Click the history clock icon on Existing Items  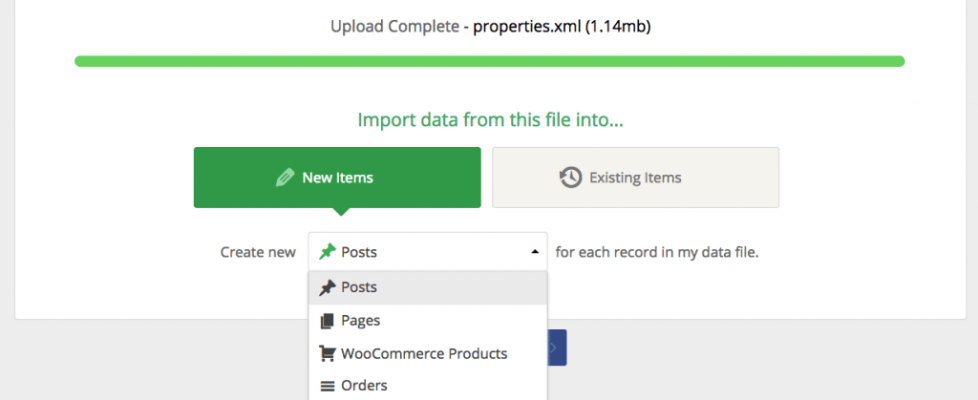click(570, 178)
